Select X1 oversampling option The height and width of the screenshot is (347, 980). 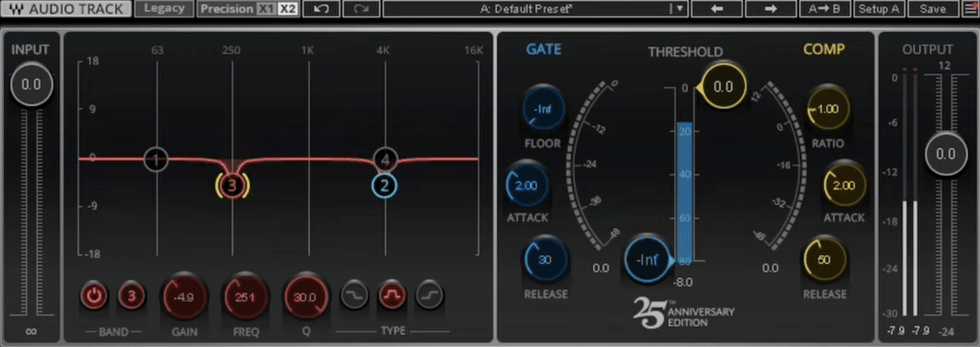coord(265,8)
